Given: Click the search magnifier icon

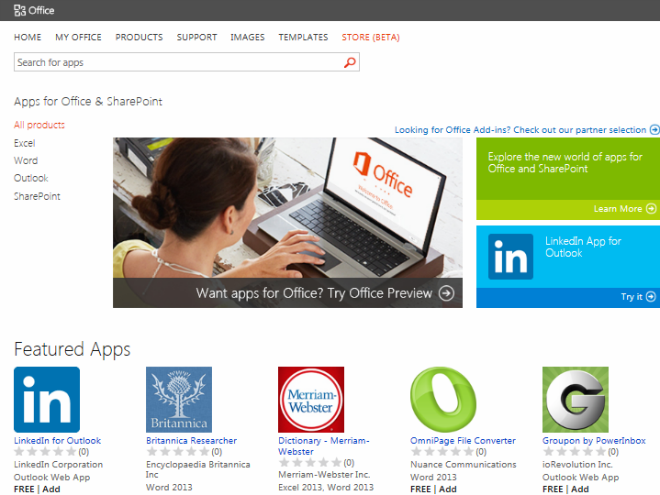Looking at the screenshot, I should pos(349,62).
